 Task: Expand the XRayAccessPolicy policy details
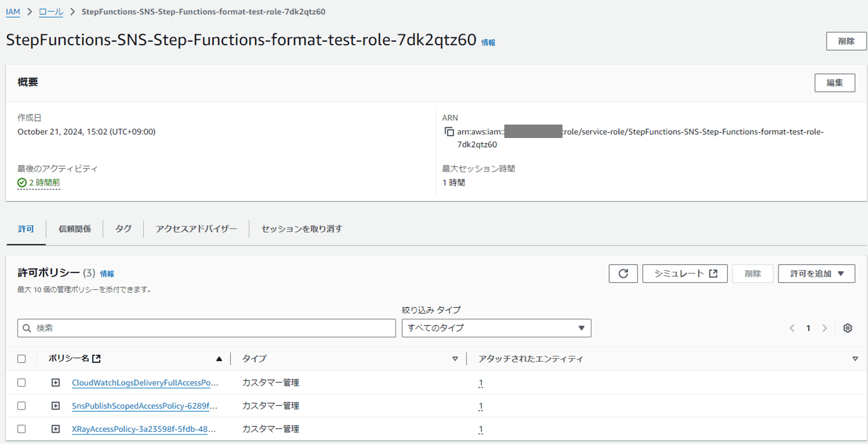56,429
